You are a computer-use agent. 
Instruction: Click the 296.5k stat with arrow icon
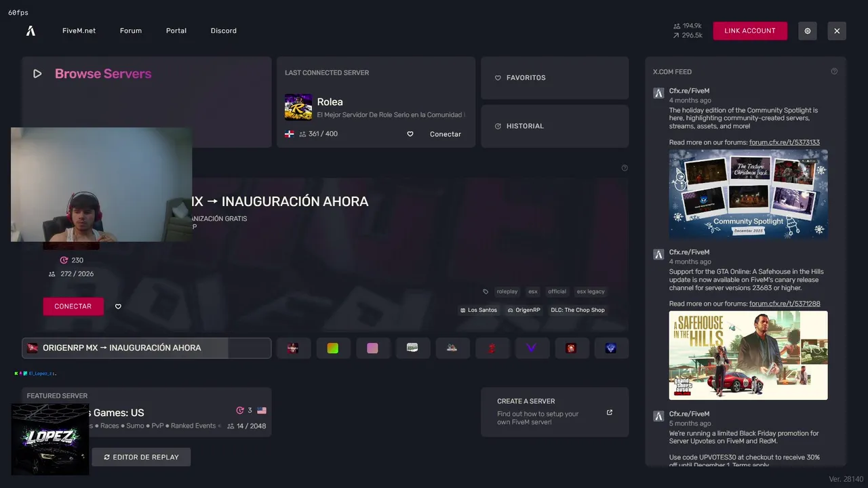688,35
